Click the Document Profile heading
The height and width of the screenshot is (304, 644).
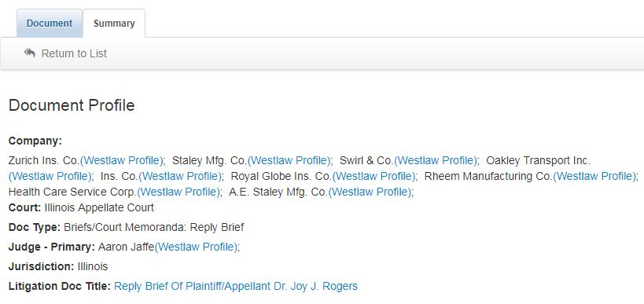point(72,105)
